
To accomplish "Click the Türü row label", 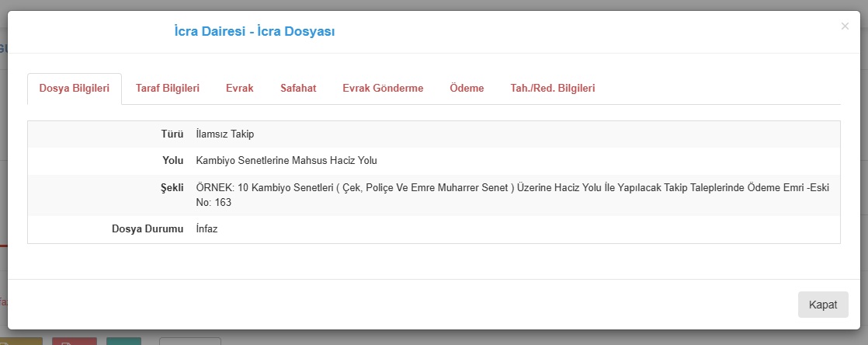I will 172,134.
